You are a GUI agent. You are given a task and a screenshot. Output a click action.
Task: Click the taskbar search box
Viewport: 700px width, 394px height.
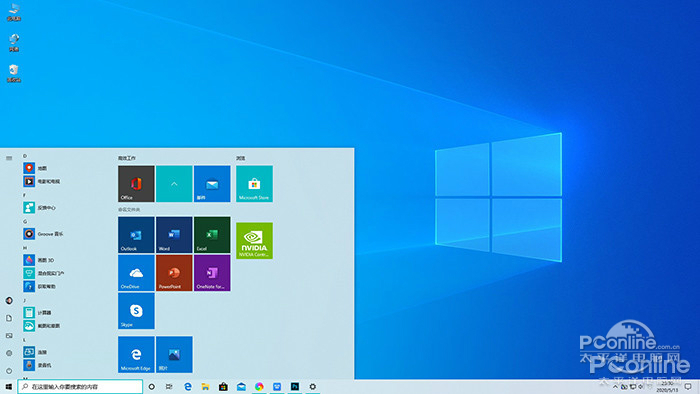(x=80, y=387)
